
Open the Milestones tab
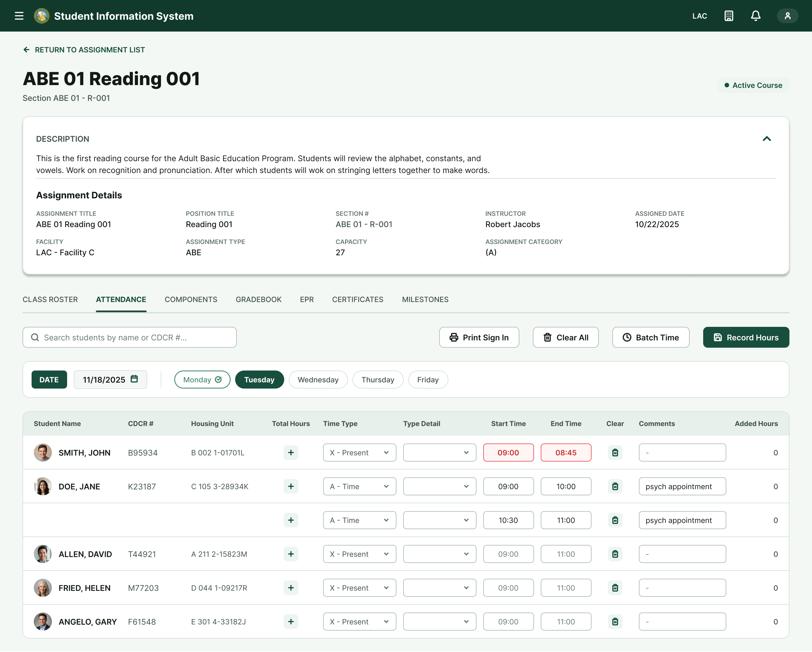coord(425,300)
